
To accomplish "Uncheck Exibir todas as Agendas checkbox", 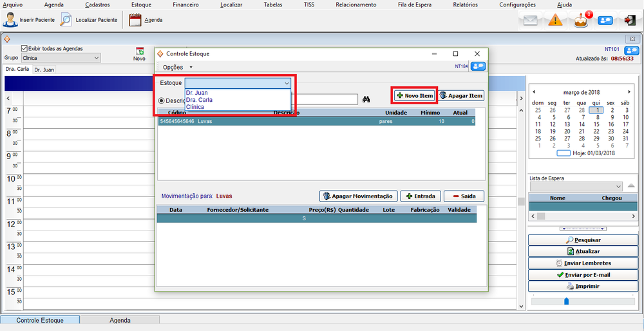I will (24, 48).
